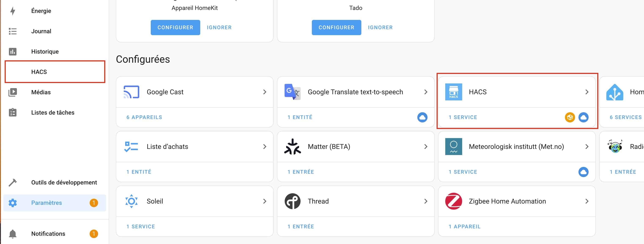Expand the Google Translate text-to-speech chevron
Image resolution: width=644 pixels, height=244 pixels.
[426, 92]
